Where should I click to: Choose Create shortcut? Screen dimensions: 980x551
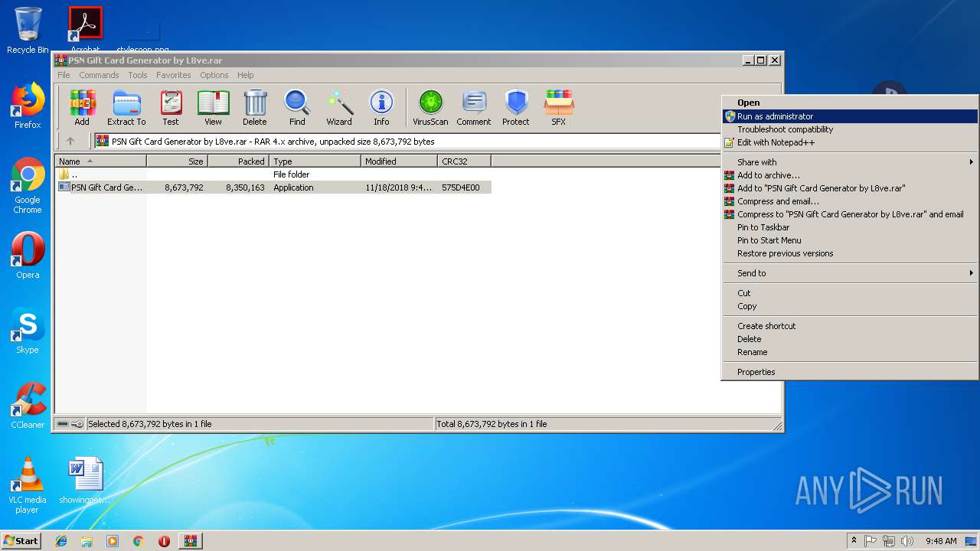click(x=850, y=326)
